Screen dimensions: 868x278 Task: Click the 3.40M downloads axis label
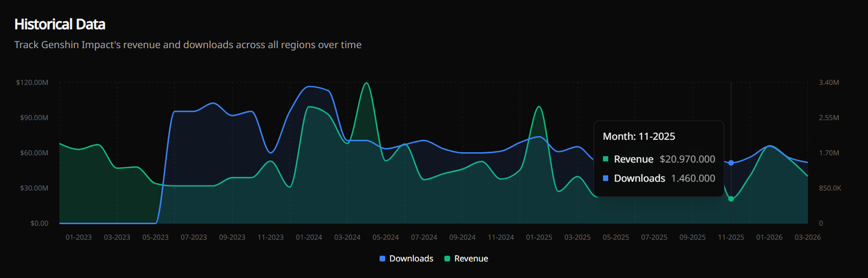coord(829,82)
